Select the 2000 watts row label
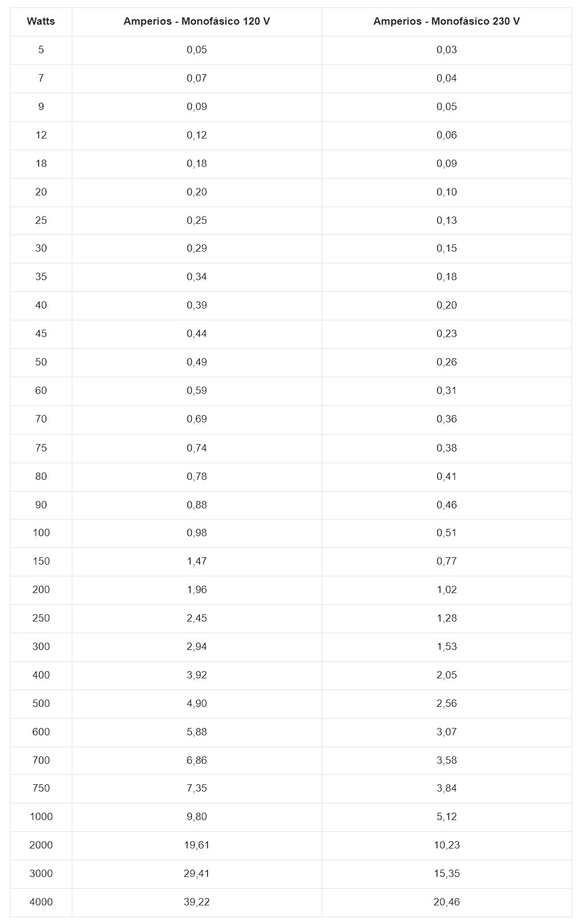This screenshot has width=582, height=924. coord(41,845)
